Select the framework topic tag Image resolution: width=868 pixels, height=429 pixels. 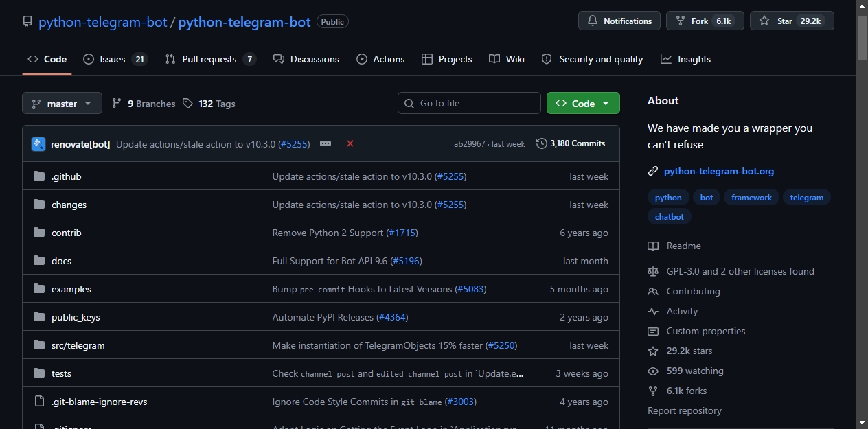(751, 198)
